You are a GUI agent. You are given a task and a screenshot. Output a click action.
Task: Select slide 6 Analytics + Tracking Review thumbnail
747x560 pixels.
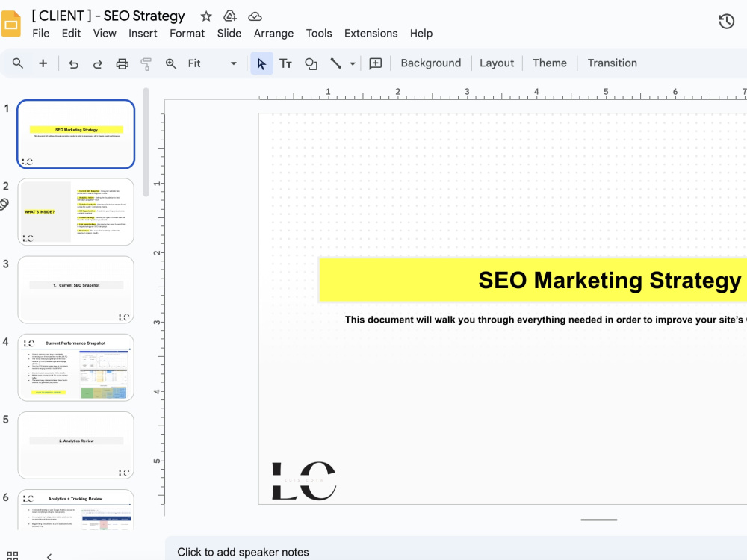coord(75,510)
